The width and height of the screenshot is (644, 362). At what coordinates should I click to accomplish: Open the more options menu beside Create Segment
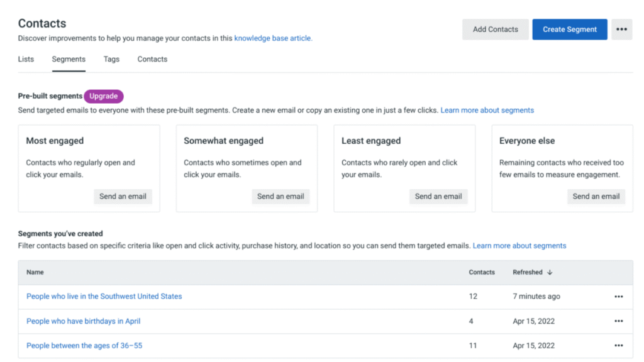coord(621,30)
